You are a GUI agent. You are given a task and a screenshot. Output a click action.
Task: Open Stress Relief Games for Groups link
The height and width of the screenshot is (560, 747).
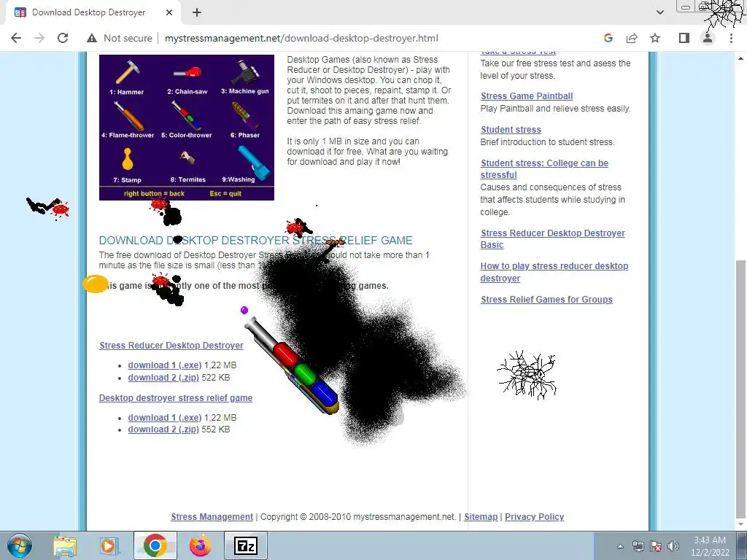point(546,300)
